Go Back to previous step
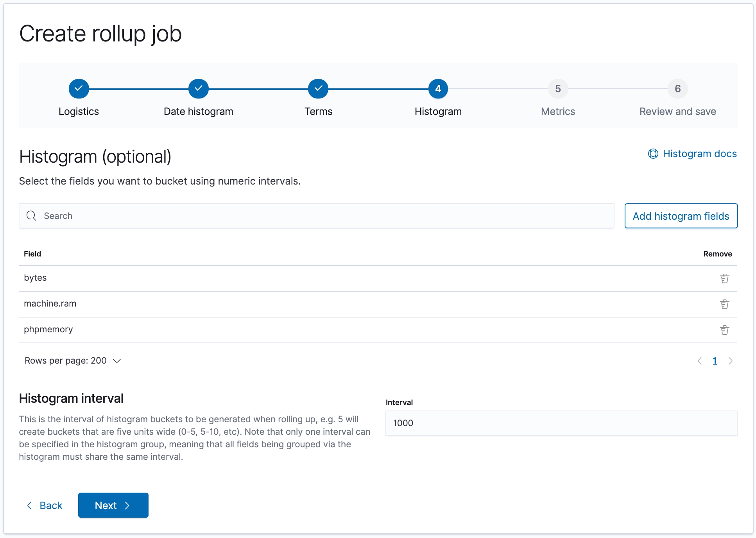The image size is (756, 538). pos(45,505)
